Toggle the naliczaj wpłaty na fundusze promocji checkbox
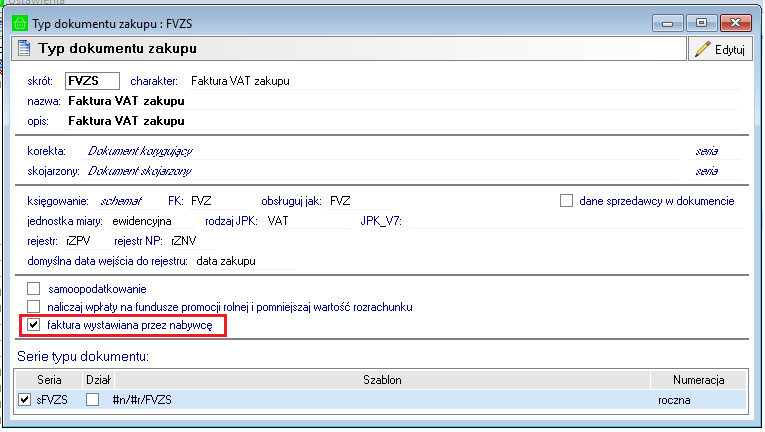This screenshot has width=765, height=432. (x=35, y=307)
